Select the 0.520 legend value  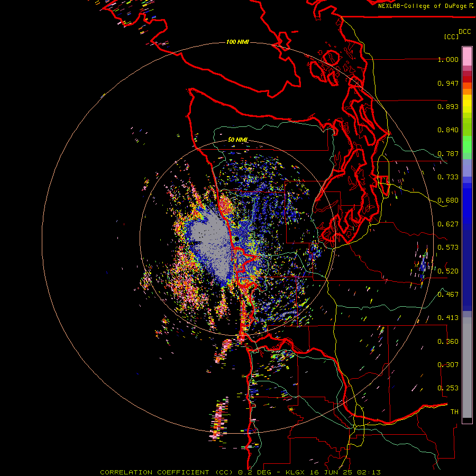coord(448,271)
